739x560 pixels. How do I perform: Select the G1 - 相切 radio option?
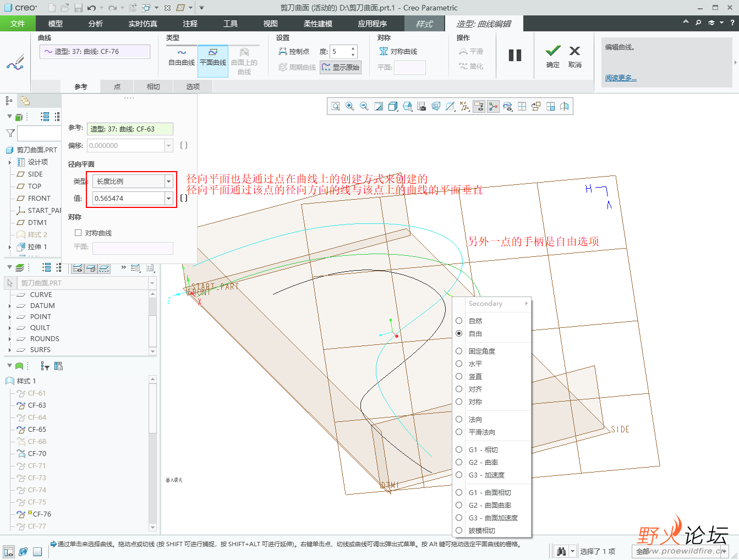(x=459, y=449)
